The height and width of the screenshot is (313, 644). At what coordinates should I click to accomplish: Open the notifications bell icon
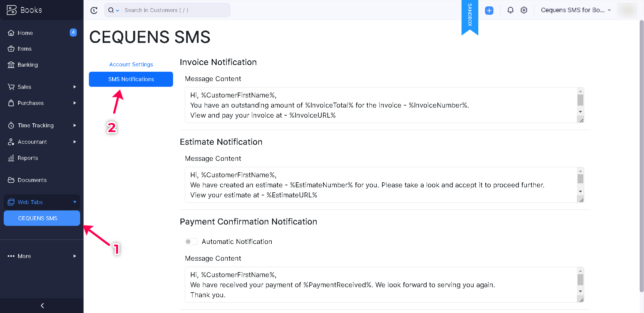(510, 10)
